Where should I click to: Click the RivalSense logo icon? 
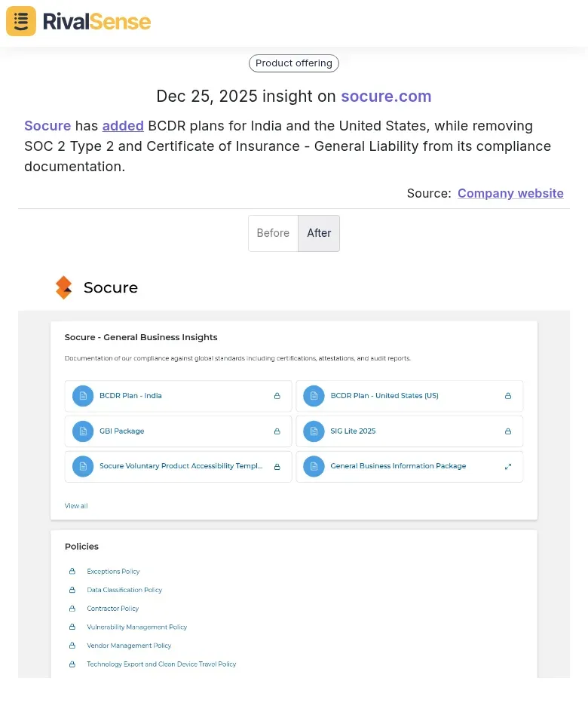pos(20,21)
